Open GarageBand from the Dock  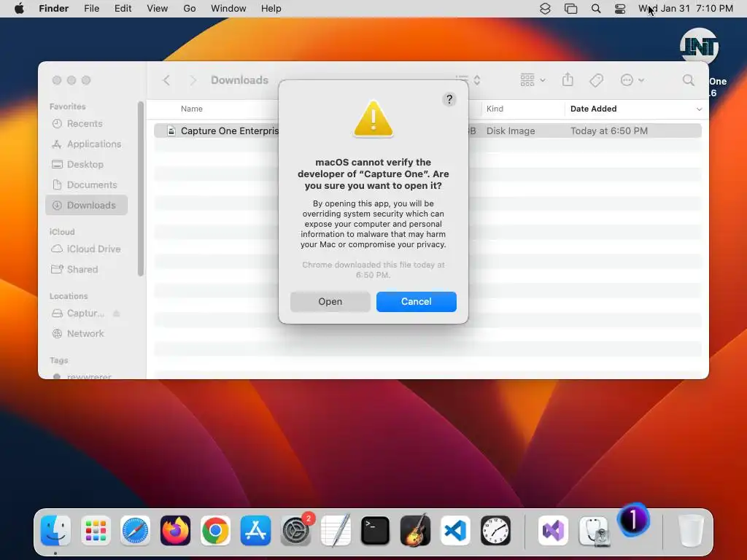tap(415, 530)
